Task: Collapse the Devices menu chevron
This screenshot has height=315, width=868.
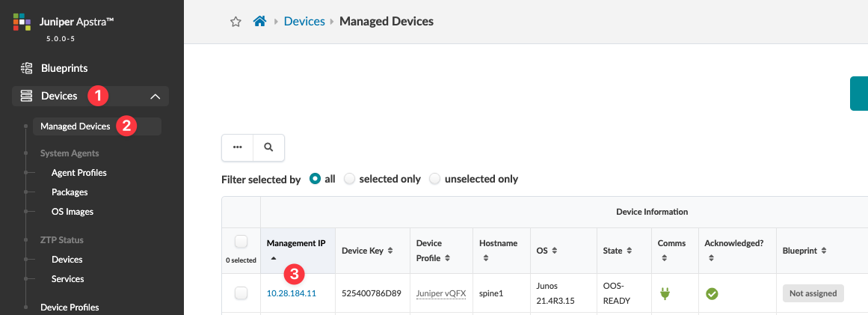Action: click(x=155, y=96)
